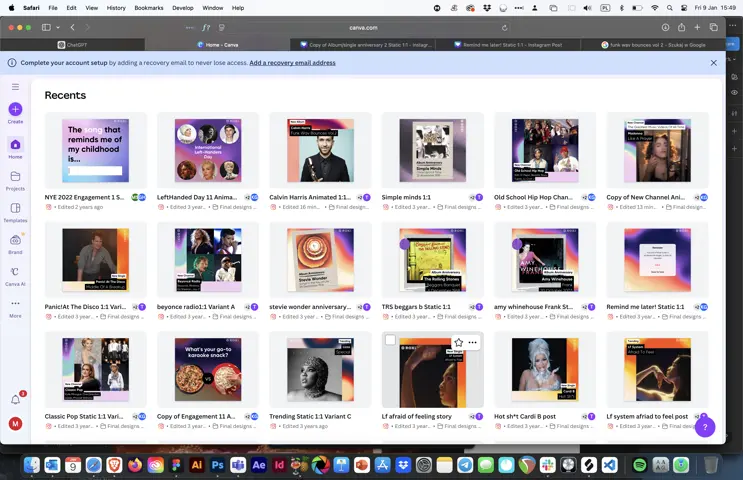743x480 pixels.
Task: Collapse the sidebar with hamburger menu icon
Action: (x=15, y=87)
